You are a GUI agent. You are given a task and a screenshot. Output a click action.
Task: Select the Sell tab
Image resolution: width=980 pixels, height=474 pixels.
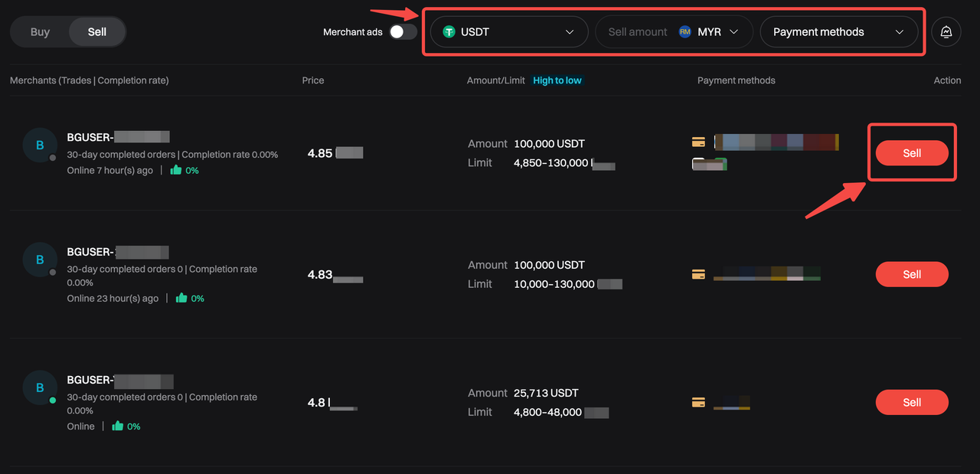point(96,31)
